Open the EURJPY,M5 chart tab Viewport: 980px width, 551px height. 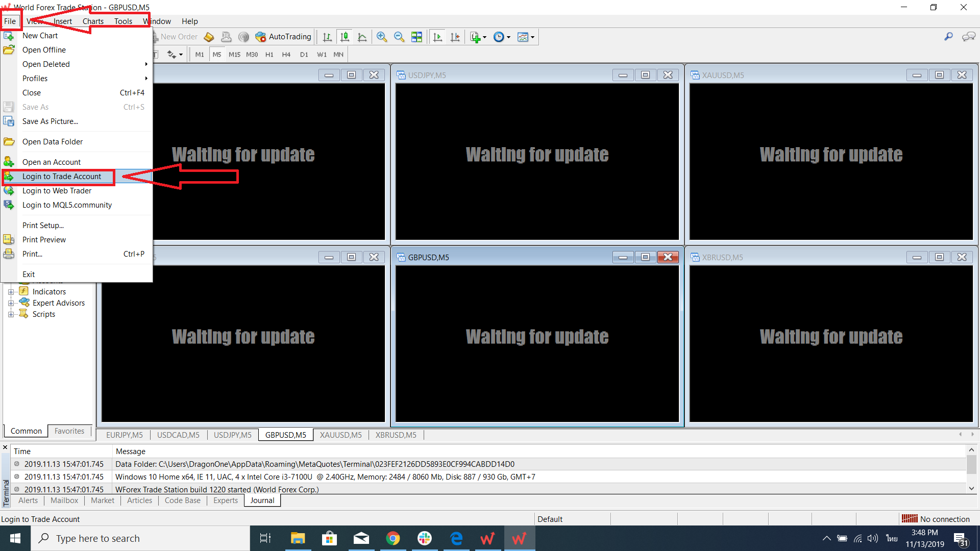pyautogui.click(x=125, y=435)
